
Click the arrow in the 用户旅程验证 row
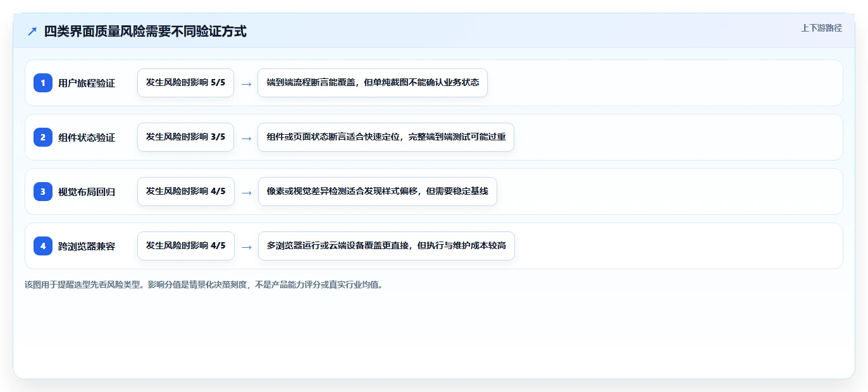point(246,83)
